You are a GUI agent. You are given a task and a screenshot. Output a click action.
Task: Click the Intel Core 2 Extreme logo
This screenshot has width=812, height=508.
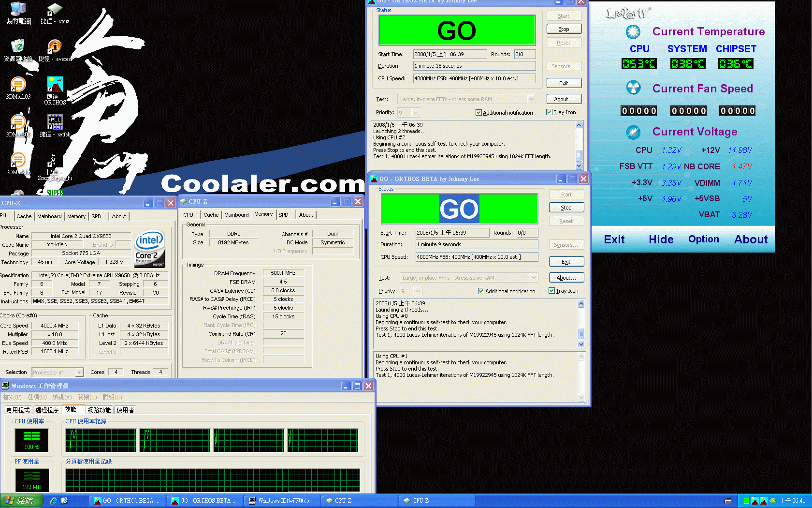[x=149, y=249]
